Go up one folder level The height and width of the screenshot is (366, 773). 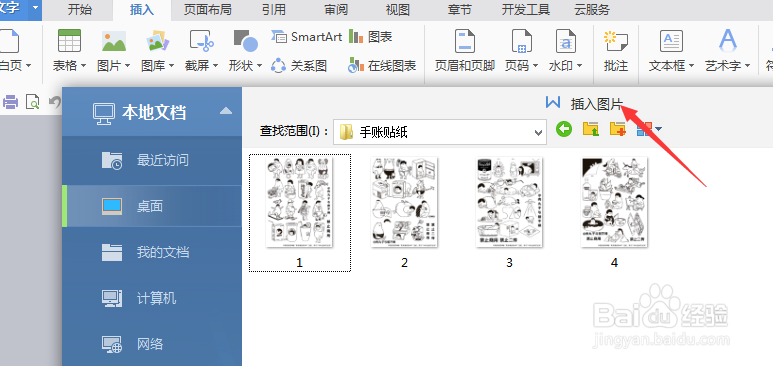pos(591,129)
